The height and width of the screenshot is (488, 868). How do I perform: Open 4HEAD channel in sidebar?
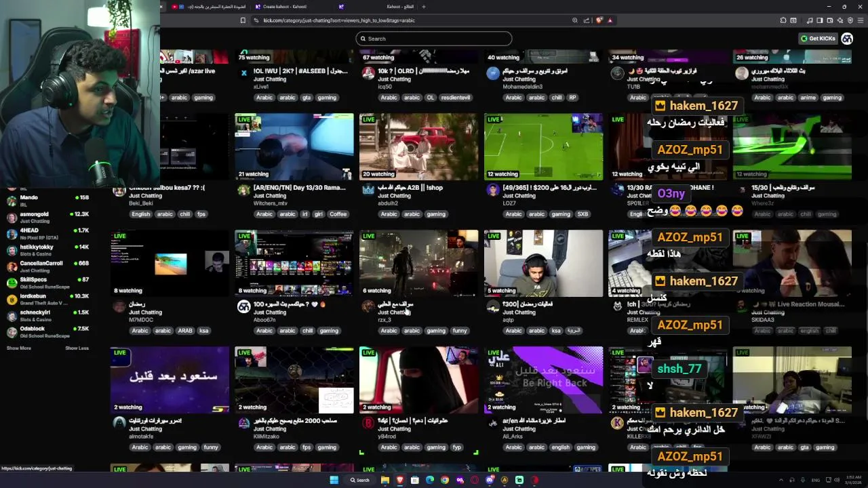[47, 234]
